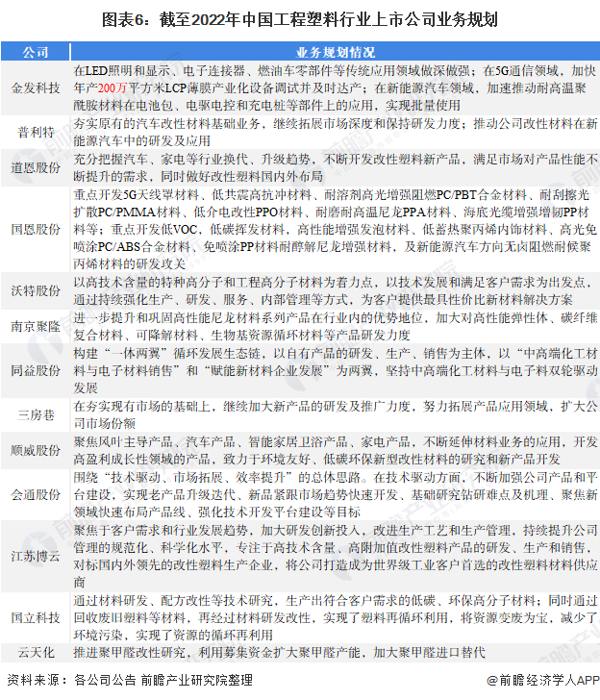Click 道恩股份 plan text starting '充分把握汽车'

pyautogui.click(x=335, y=168)
